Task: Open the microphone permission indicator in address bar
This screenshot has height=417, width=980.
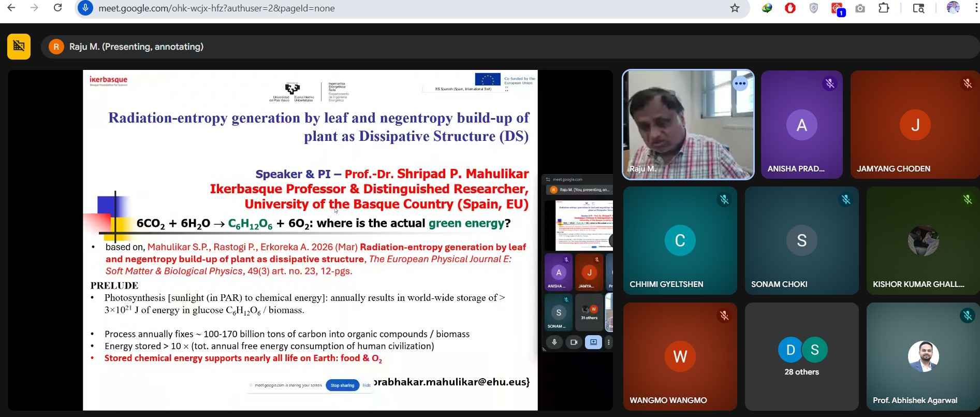Action: point(85,8)
